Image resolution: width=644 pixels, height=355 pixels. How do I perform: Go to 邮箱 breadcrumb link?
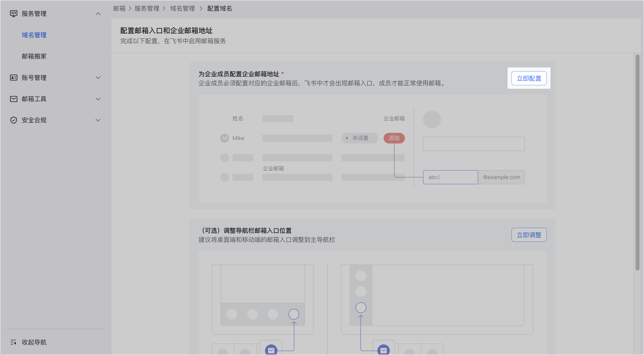coord(119,8)
